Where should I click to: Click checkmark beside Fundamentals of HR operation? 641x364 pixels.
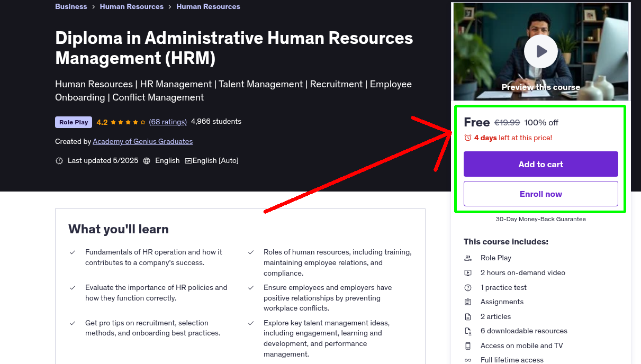coord(73,252)
